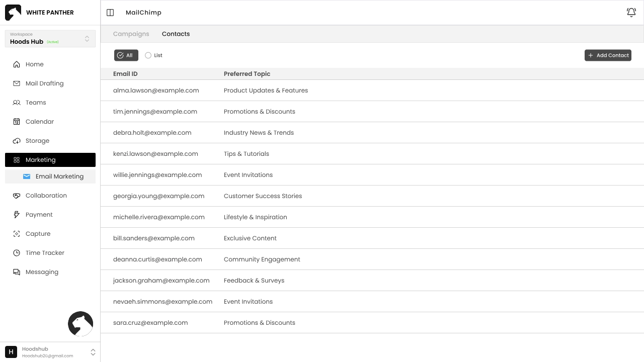Click the White Panther logo
This screenshot has width=644, height=362.
point(13,13)
